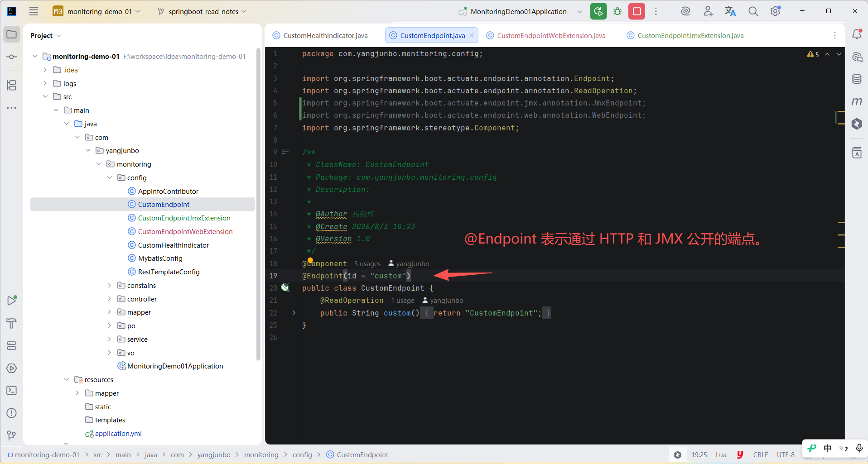Collapse the config package
The width and height of the screenshot is (868, 464).
tap(110, 177)
